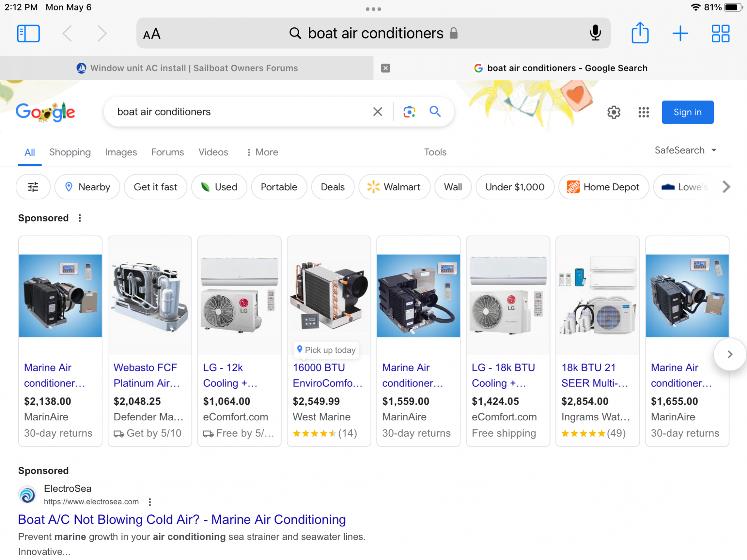Toggle the Lowe's filter chip
The width and height of the screenshot is (747, 560).
pyautogui.click(x=685, y=187)
